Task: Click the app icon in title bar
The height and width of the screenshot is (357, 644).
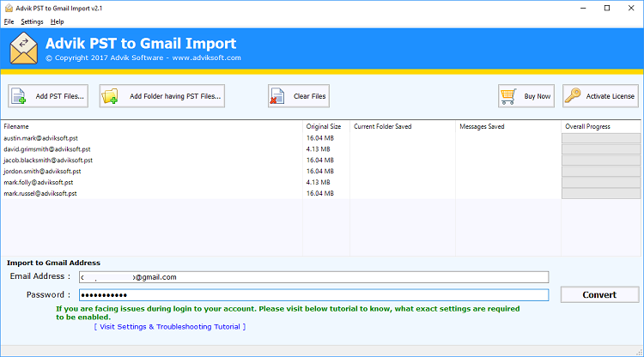Action: pos(9,9)
